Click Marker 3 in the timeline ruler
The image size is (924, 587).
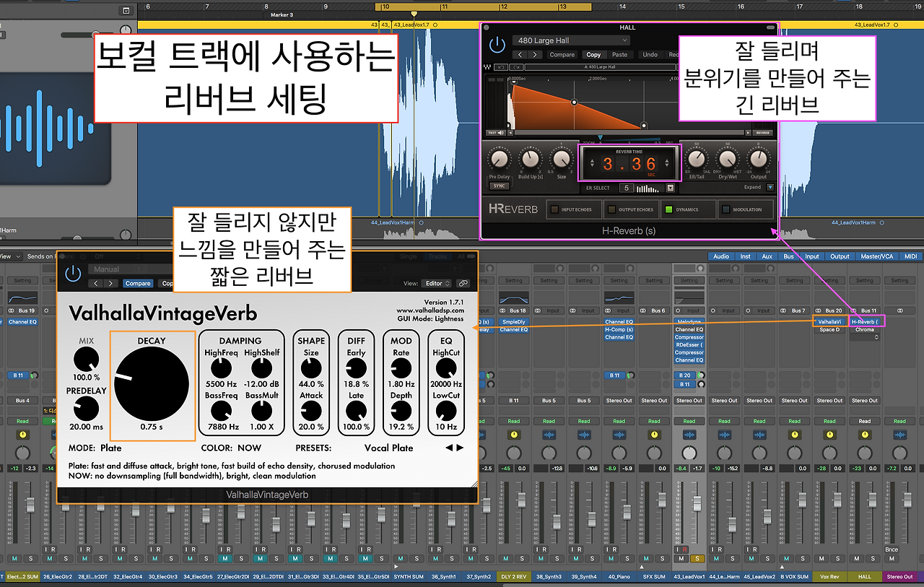click(282, 14)
